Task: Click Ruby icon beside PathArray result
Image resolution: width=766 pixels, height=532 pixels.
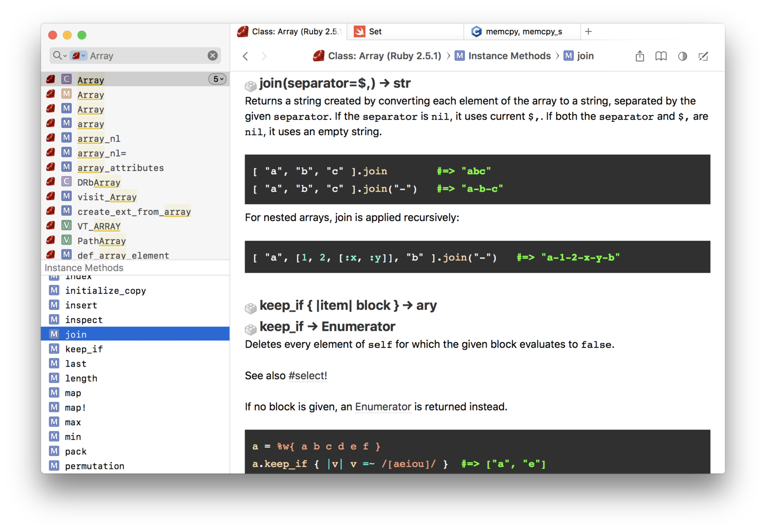Action: [x=51, y=240]
